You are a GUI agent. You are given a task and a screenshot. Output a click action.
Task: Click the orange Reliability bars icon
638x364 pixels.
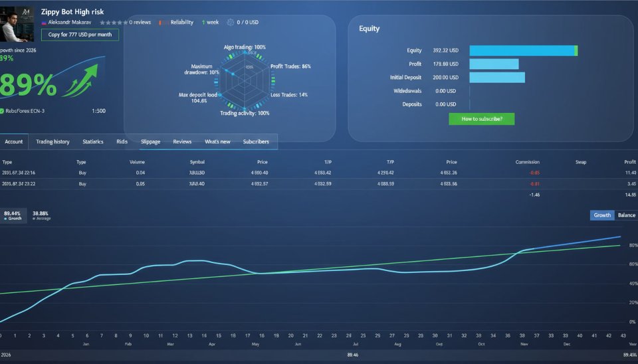(x=162, y=23)
